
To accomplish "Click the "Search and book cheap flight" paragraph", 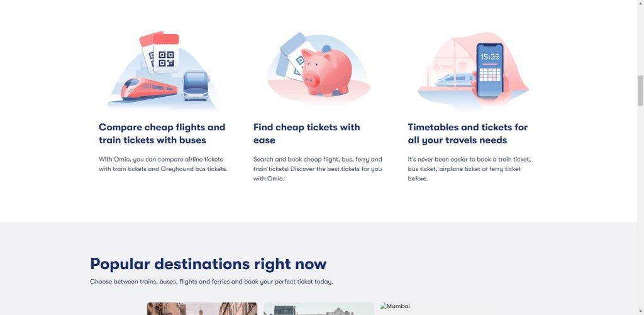I will (x=318, y=169).
